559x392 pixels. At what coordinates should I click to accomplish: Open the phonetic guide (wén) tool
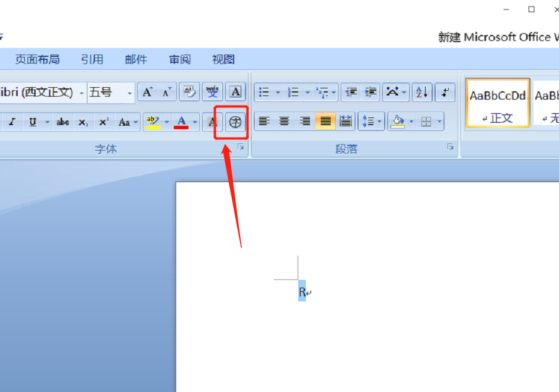click(212, 92)
